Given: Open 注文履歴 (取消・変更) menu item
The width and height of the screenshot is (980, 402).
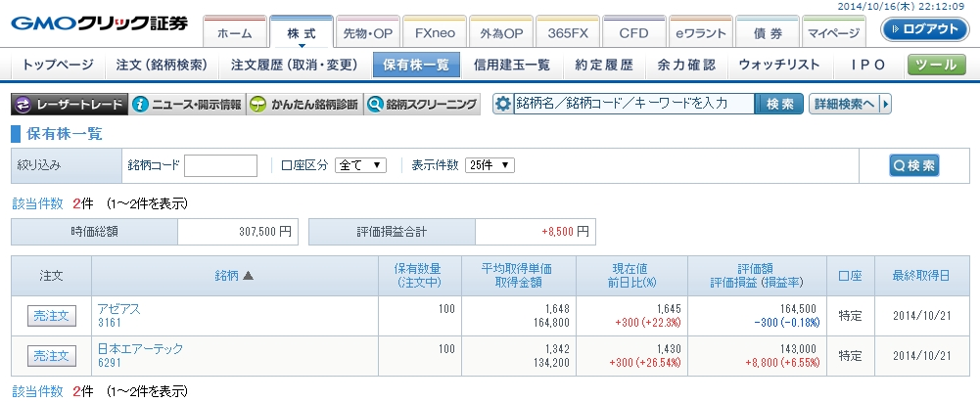Looking at the screenshot, I should click(292, 66).
